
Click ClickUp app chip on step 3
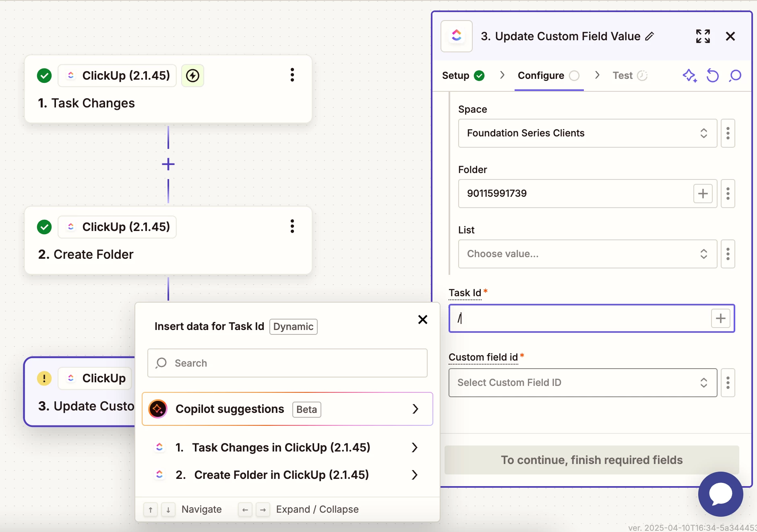coord(95,378)
